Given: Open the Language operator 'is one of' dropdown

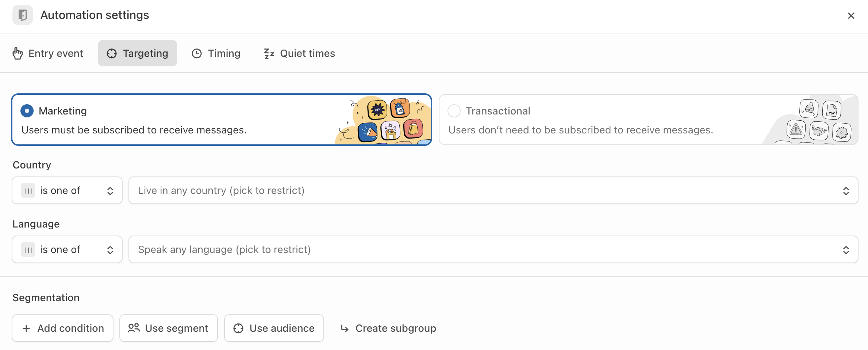Looking at the screenshot, I should [x=67, y=250].
